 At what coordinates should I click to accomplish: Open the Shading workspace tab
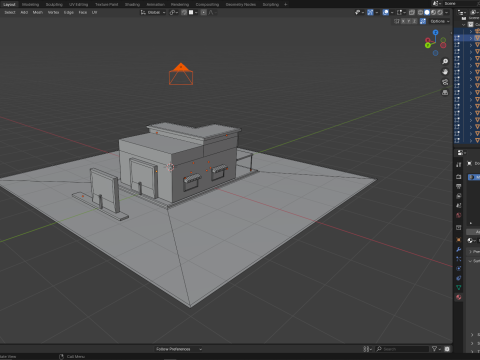point(132,4)
